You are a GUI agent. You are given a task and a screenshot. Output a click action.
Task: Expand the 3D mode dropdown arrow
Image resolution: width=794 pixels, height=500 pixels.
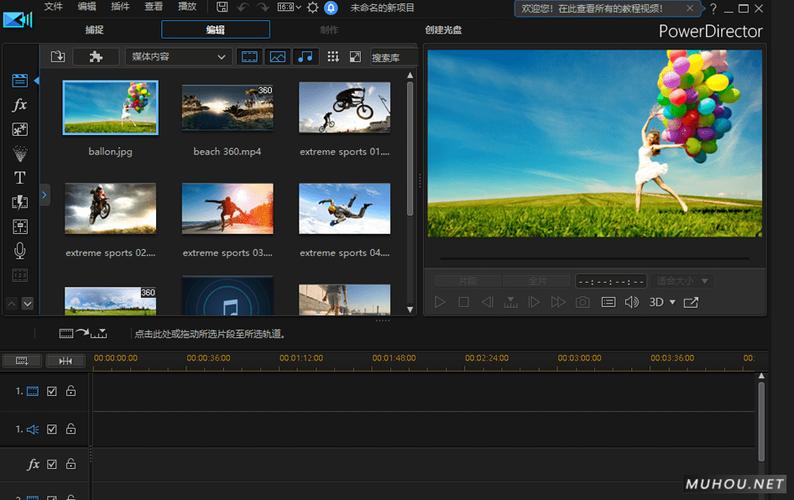click(x=672, y=302)
